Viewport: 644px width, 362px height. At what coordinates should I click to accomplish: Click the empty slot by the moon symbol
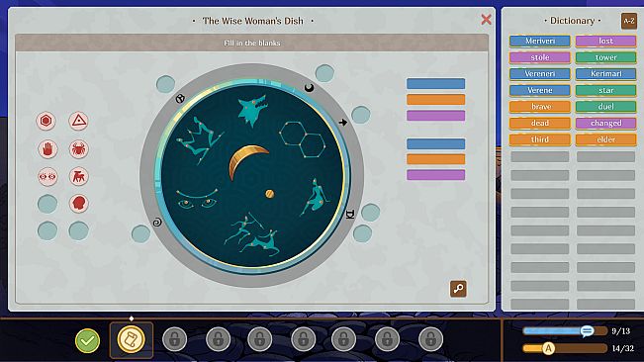point(324,73)
